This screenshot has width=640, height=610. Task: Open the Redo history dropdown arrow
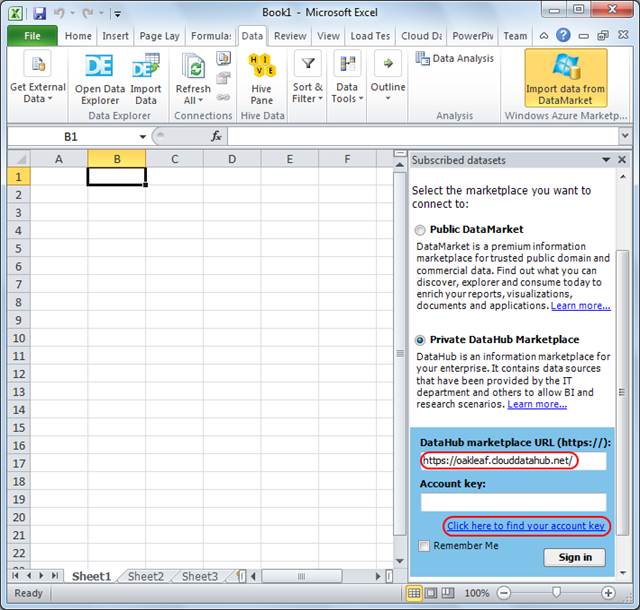pos(101,13)
